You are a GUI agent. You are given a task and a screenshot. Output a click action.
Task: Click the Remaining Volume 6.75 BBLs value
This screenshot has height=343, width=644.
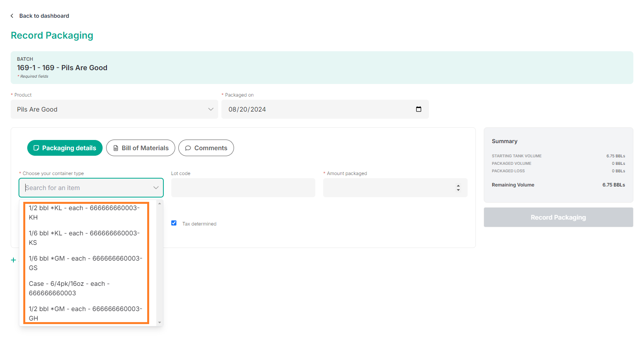[x=614, y=185]
